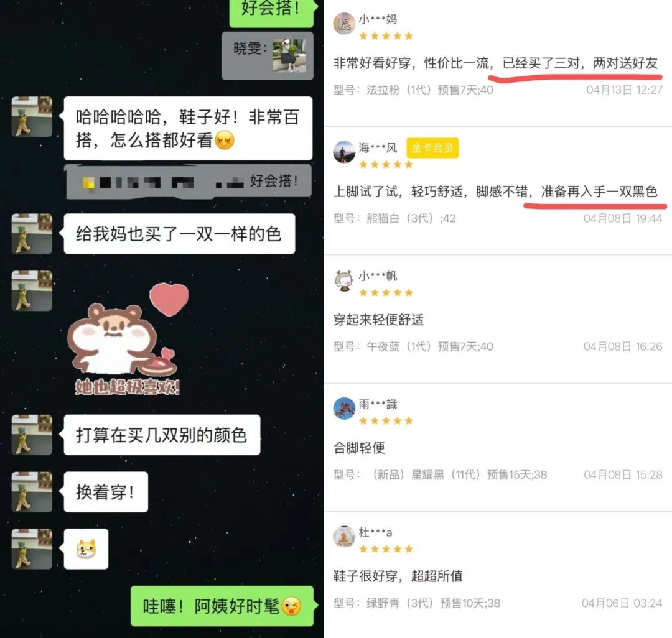Tap the shiba dog emoji sticker
Image resolution: width=672 pixels, height=638 pixels.
pos(86,549)
